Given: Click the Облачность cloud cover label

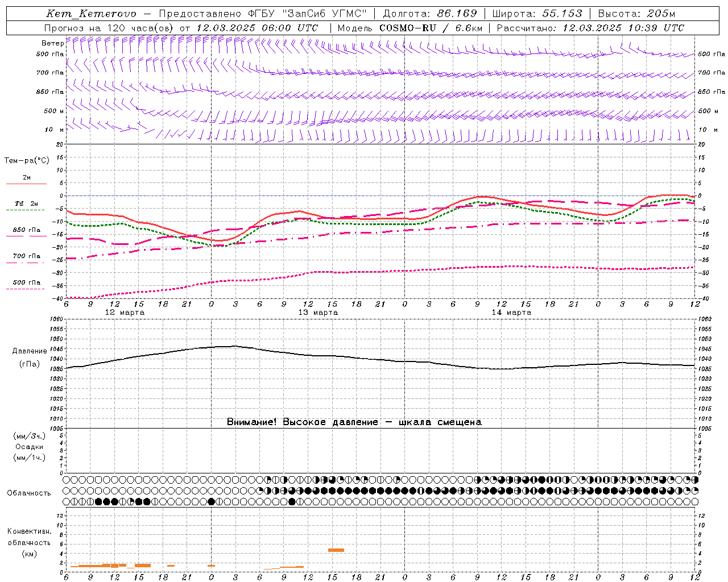Looking at the screenshot, I should (x=29, y=493).
